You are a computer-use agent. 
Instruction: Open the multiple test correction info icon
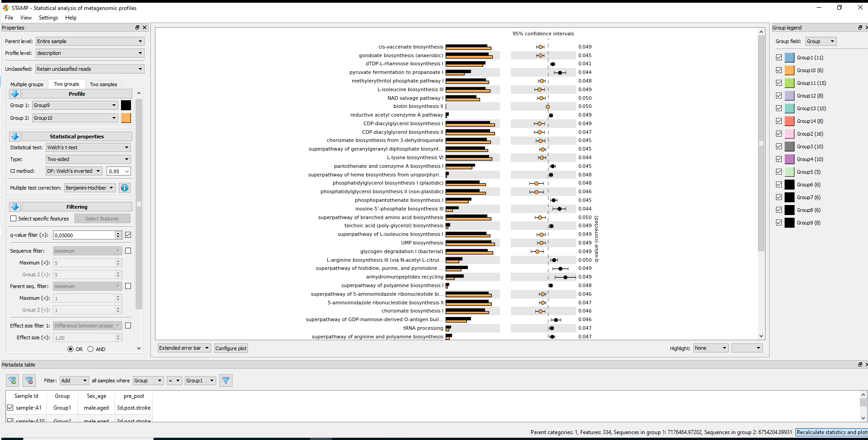[124, 188]
